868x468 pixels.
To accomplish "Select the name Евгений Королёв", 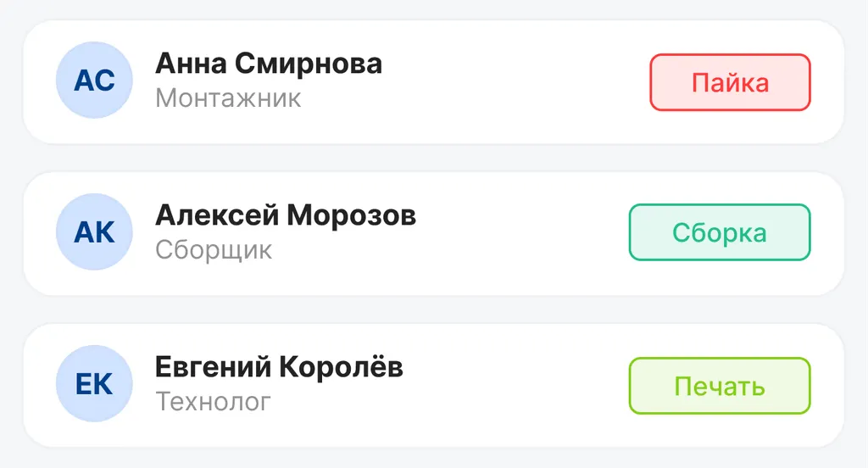I will [x=279, y=367].
